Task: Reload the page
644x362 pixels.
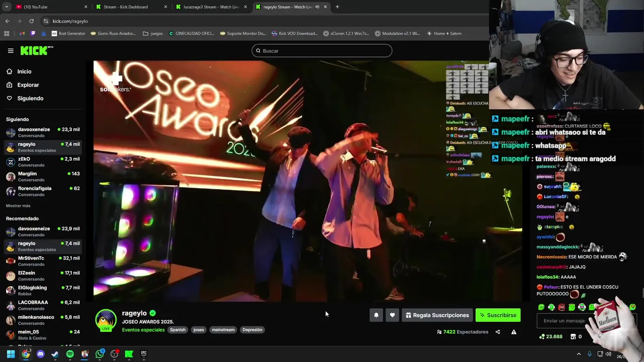Action: (31, 21)
